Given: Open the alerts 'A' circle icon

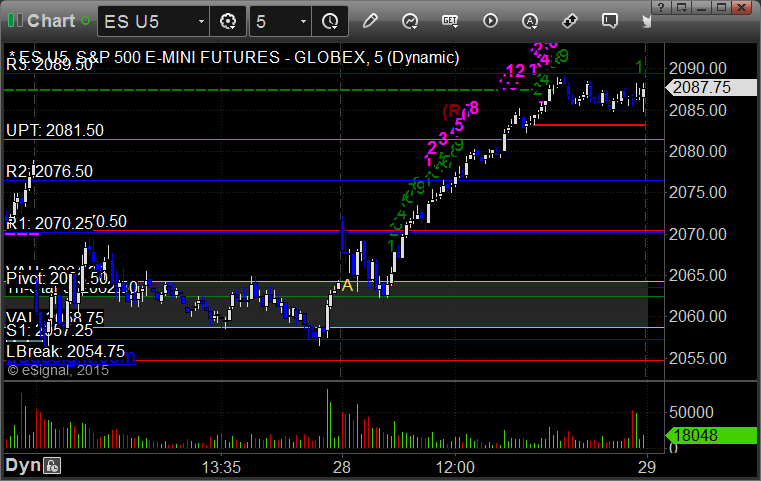Looking at the screenshot, I should click(529, 21).
